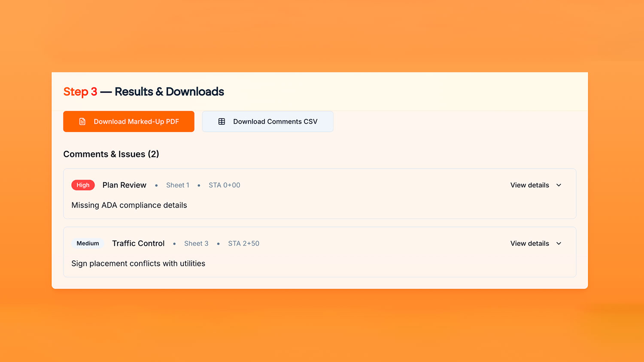This screenshot has height=362, width=644.
Task: Click the document icon on Download Marked-Up PDF
Action: click(82, 121)
